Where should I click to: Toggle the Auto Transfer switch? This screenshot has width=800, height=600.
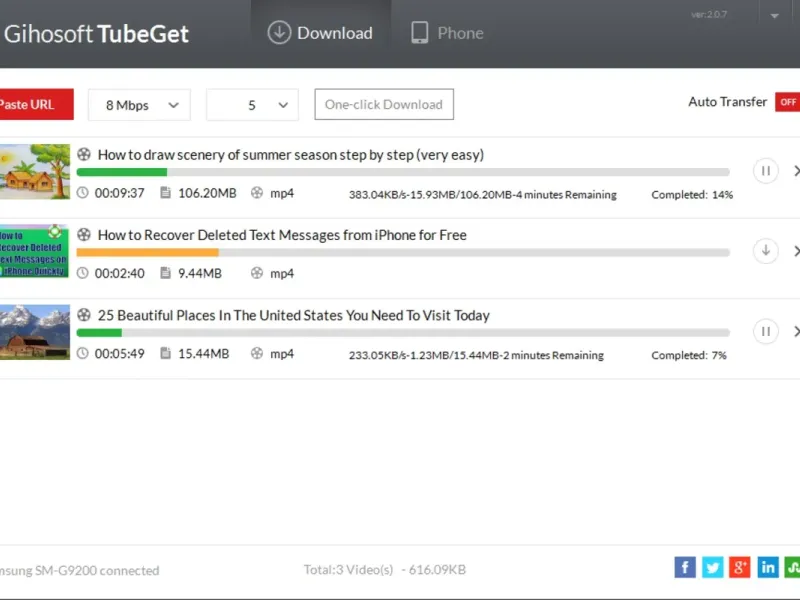click(x=787, y=102)
